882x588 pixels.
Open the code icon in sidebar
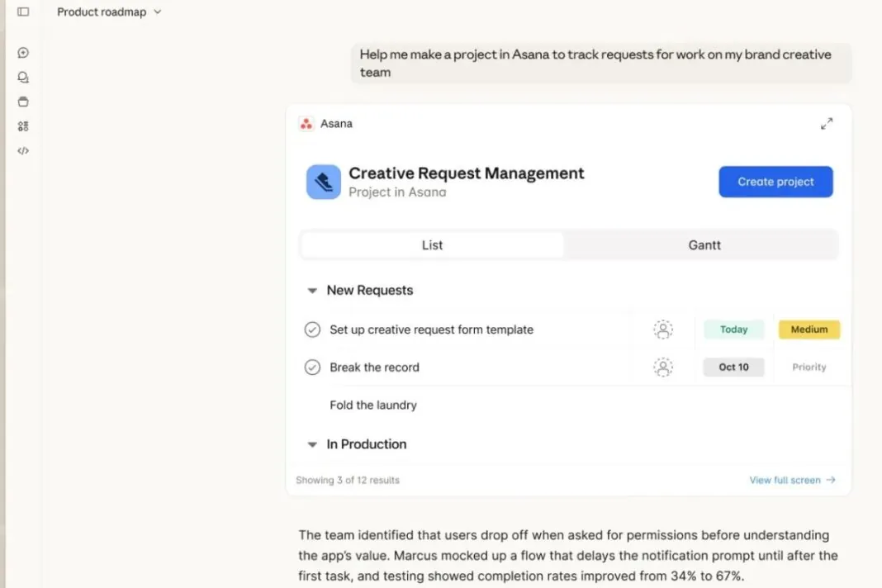23,151
